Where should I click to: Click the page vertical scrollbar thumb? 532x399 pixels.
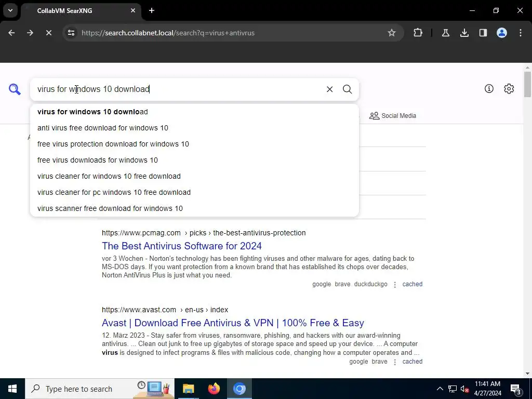coord(527,84)
